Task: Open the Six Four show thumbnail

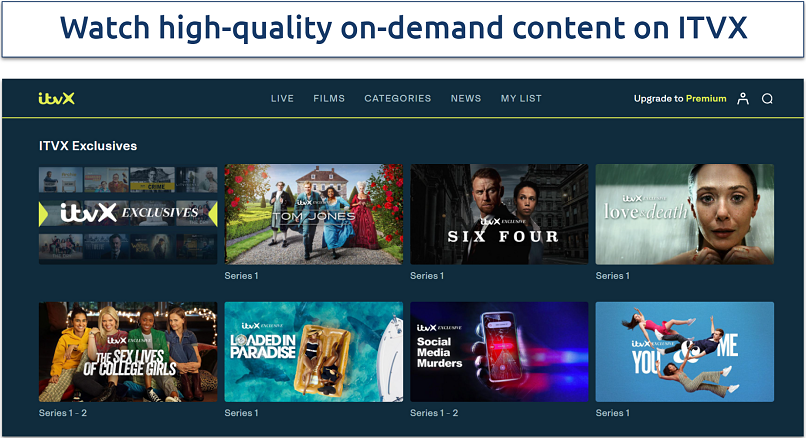Action: tap(499, 214)
